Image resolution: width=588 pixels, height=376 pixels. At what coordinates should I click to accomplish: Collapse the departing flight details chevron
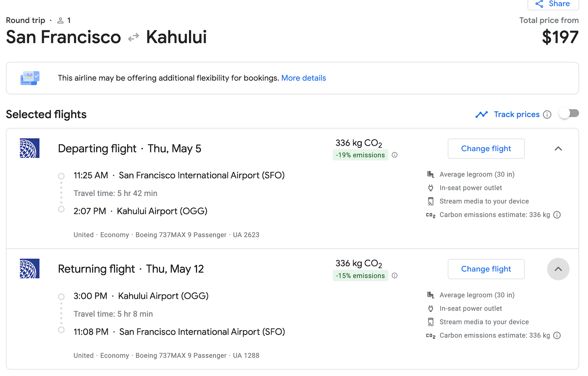point(558,148)
